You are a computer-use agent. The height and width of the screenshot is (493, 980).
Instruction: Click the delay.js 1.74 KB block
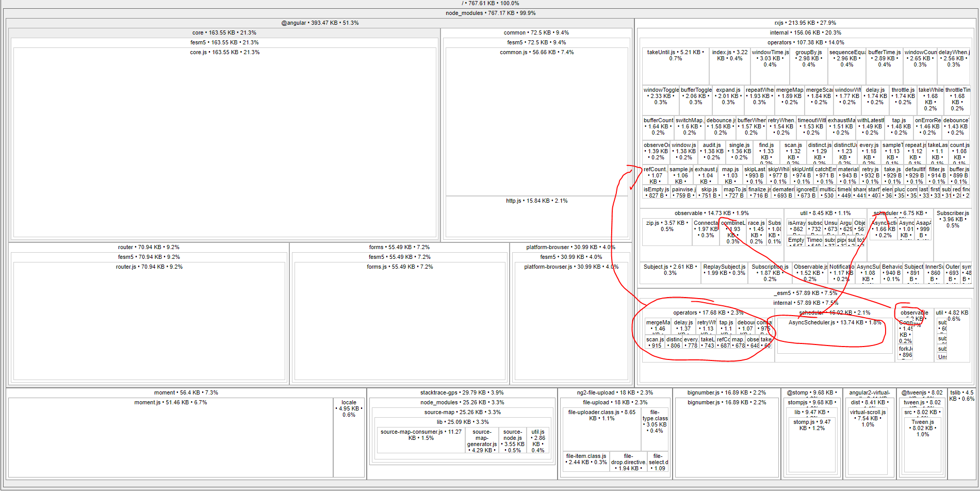click(875, 100)
